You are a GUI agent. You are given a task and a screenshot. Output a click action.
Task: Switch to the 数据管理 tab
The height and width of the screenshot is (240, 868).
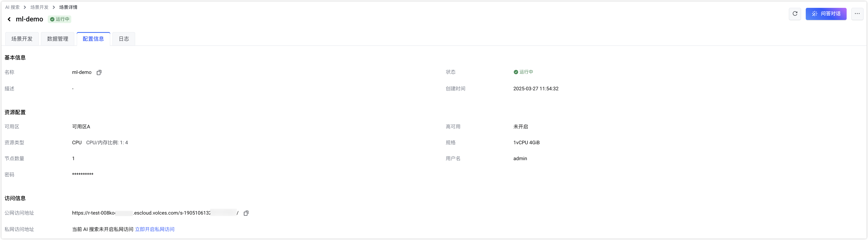58,39
